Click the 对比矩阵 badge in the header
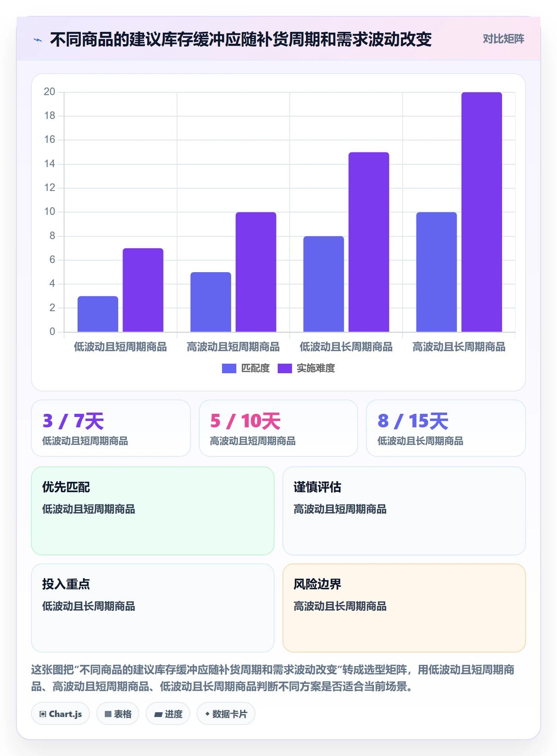 (503, 39)
